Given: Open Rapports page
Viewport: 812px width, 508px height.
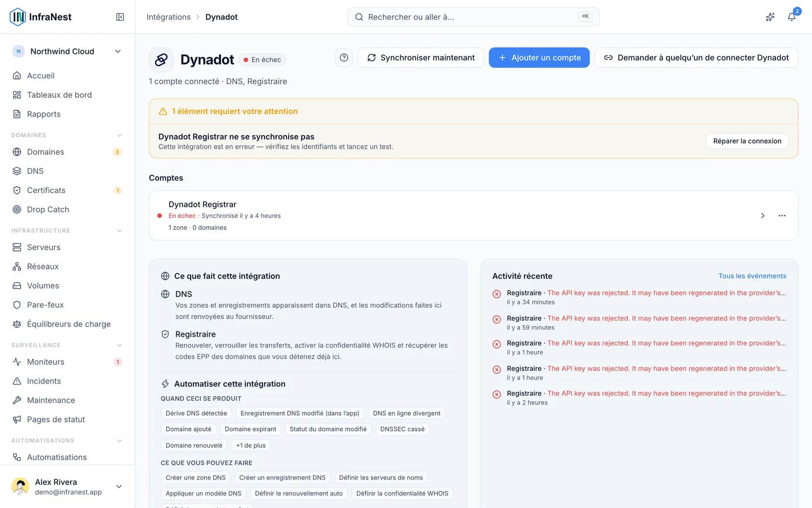Looking at the screenshot, I should pos(67,114).
